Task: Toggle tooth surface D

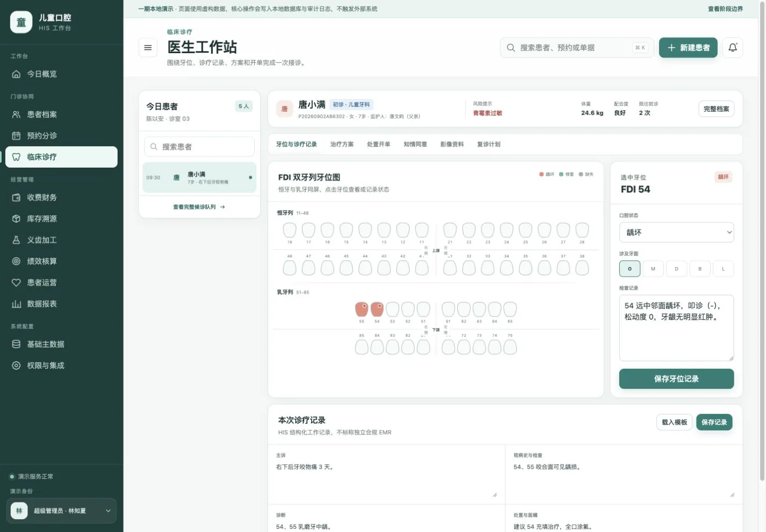Action: 676,269
